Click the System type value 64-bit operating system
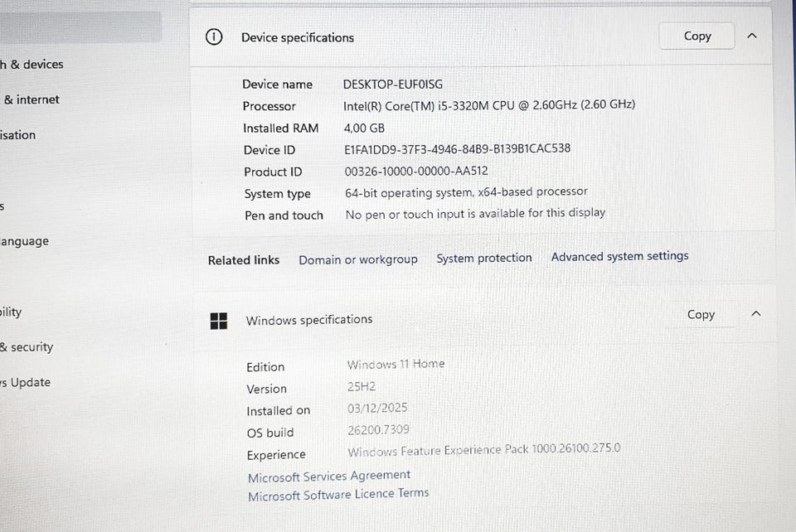 click(x=409, y=193)
